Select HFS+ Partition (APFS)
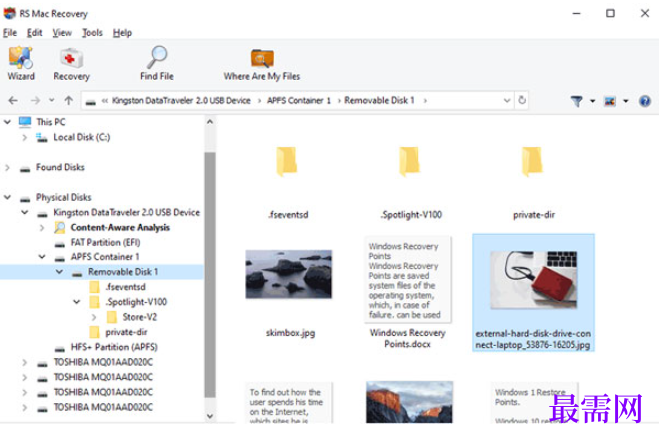661x440 pixels. (x=114, y=347)
